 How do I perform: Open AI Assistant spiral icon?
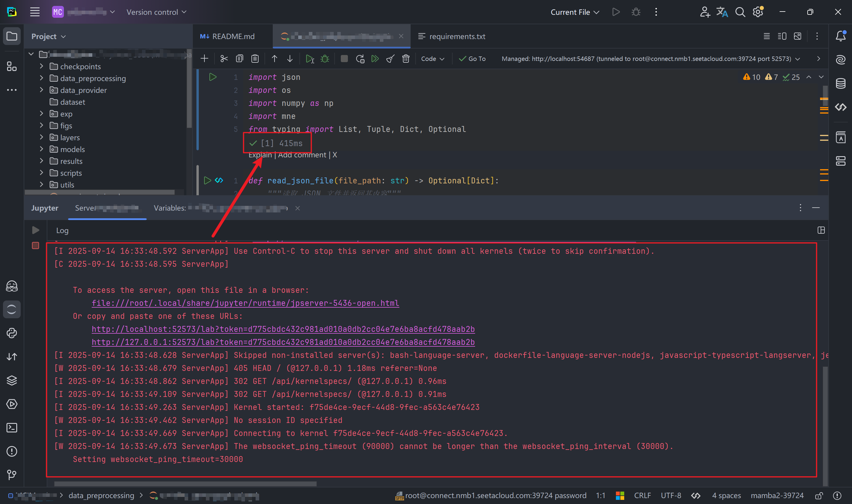tap(840, 60)
